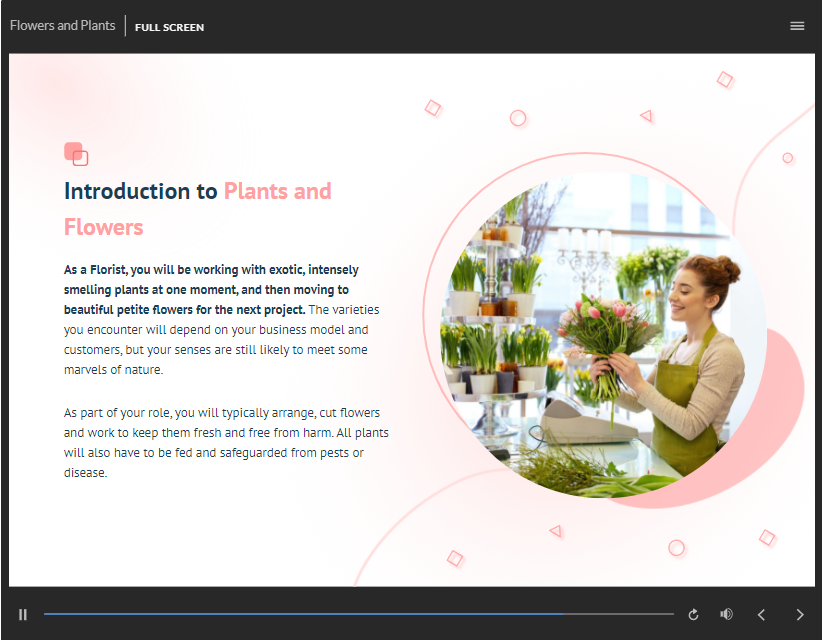Click the pink circle outline near slide bottom
The width and height of the screenshot is (822, 641).
676,548
